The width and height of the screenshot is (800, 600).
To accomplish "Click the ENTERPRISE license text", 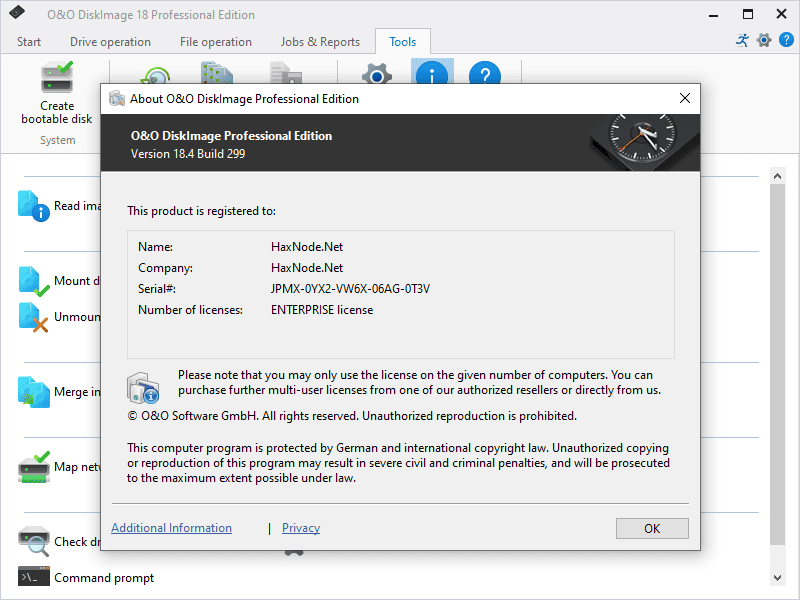I will (x=322, y=310).
